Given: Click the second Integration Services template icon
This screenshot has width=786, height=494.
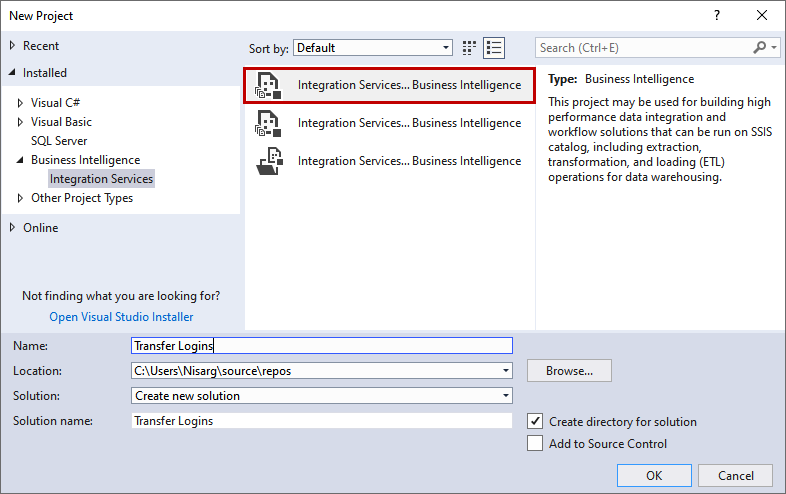Looking at the screenshot, I should pyautogui.click(x=268, y=123).
